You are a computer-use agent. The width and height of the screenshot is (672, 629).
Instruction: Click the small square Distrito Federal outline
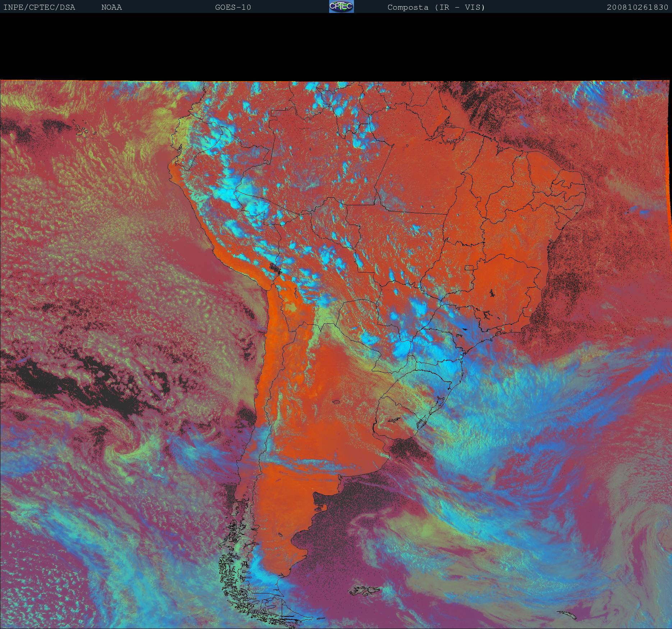(x=469, y=267)
